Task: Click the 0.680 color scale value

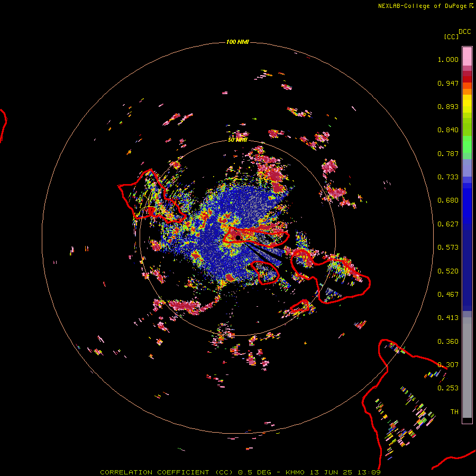Action: click(x=448, y=200)
